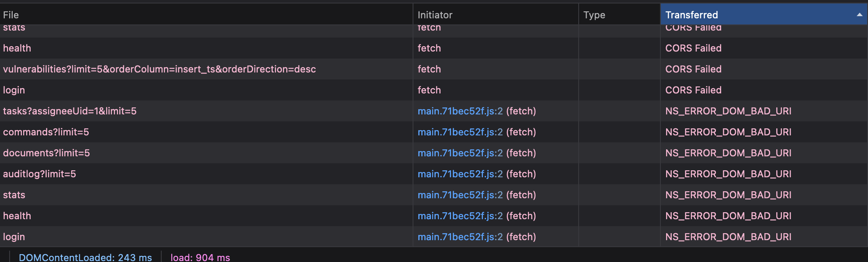Screen dimensions: 868x262
Task: Sort requests by the Type column
Action: click(594, 14)
